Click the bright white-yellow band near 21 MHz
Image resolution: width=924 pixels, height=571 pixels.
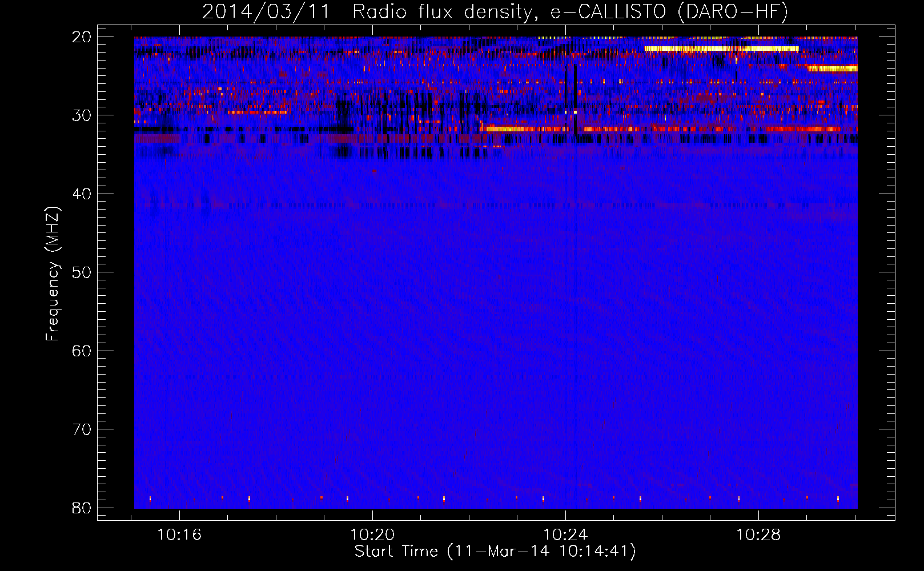click(x=721, y=49)
